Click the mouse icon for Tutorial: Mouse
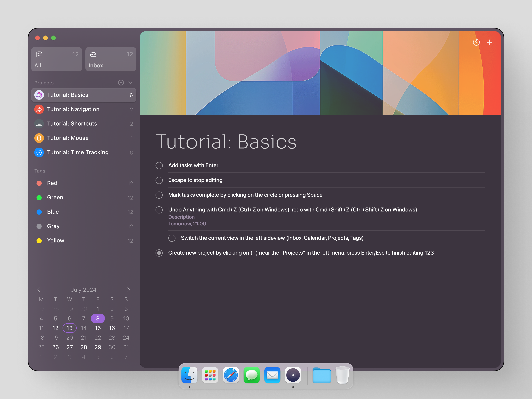 [x=39, y=138]
